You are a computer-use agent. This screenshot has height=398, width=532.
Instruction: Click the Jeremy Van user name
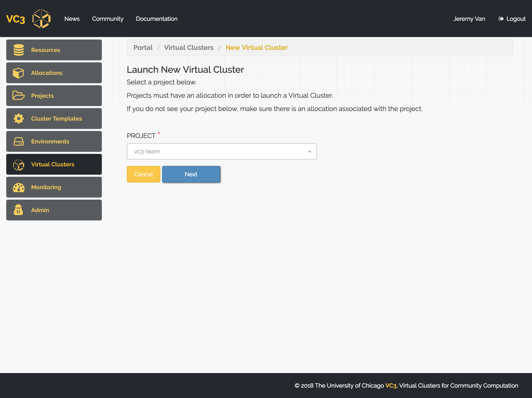(469, 19)
